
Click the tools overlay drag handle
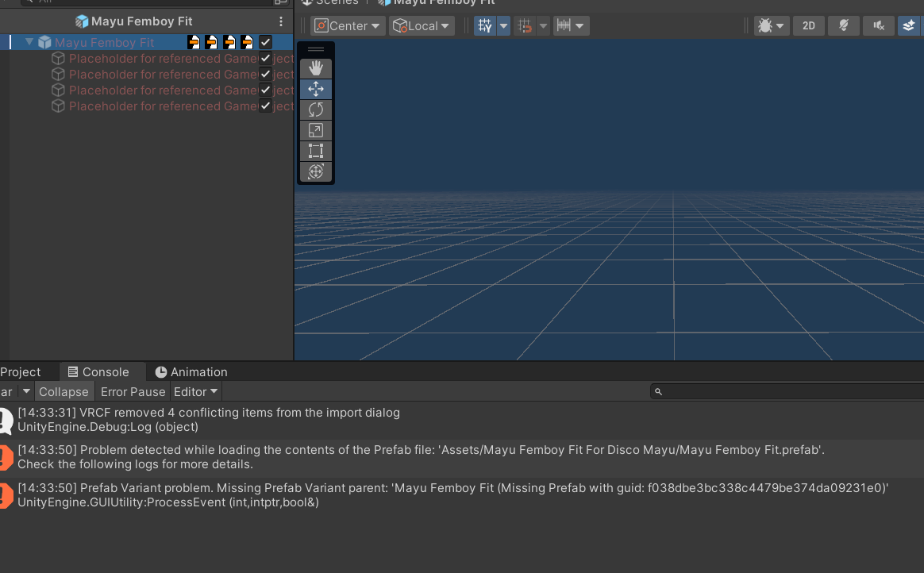click(x=316, y=49)
